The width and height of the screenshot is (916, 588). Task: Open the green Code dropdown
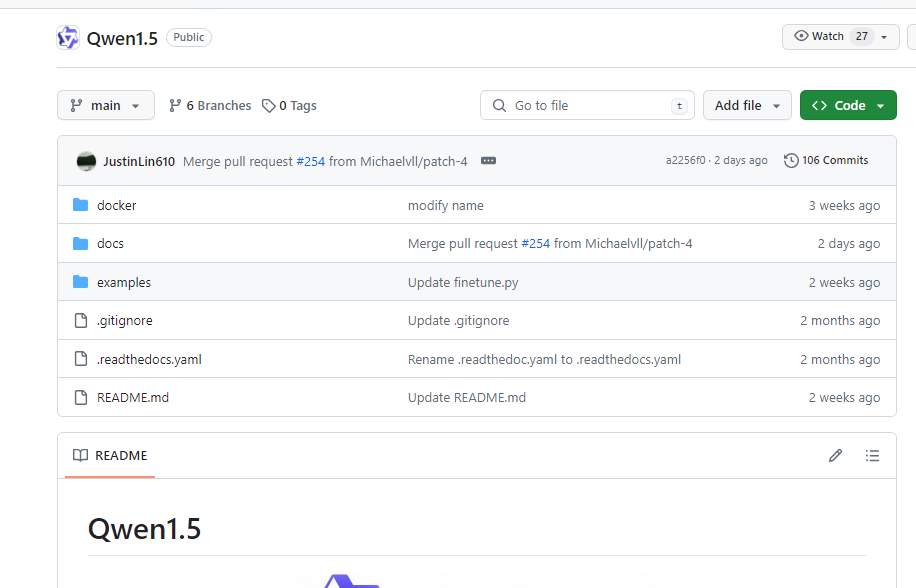[x=848, y=105]
